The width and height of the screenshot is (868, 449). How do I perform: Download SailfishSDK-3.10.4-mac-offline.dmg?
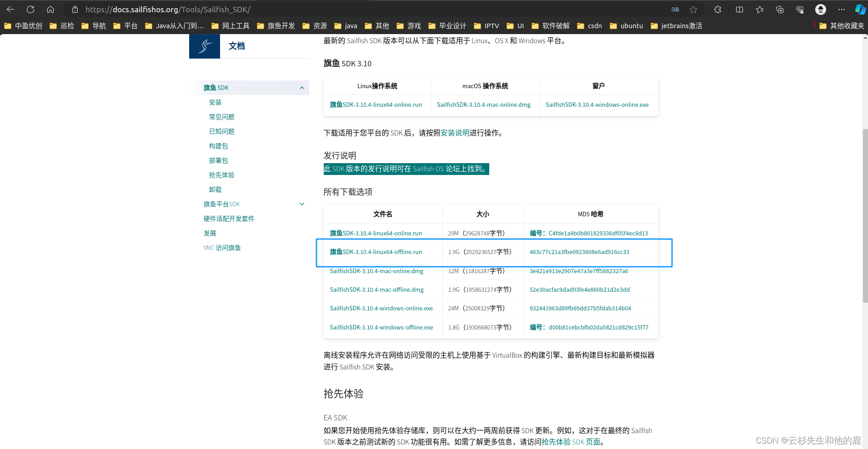pyautogui.click(x=377, y=289)
